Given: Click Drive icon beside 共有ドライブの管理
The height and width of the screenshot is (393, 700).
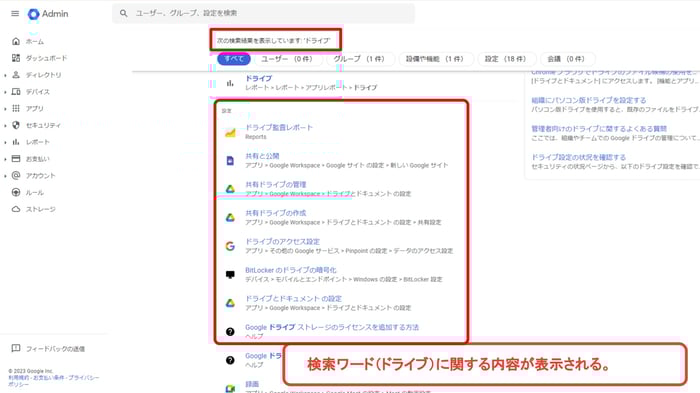Looking at the screenshot, I should (230, 189).
